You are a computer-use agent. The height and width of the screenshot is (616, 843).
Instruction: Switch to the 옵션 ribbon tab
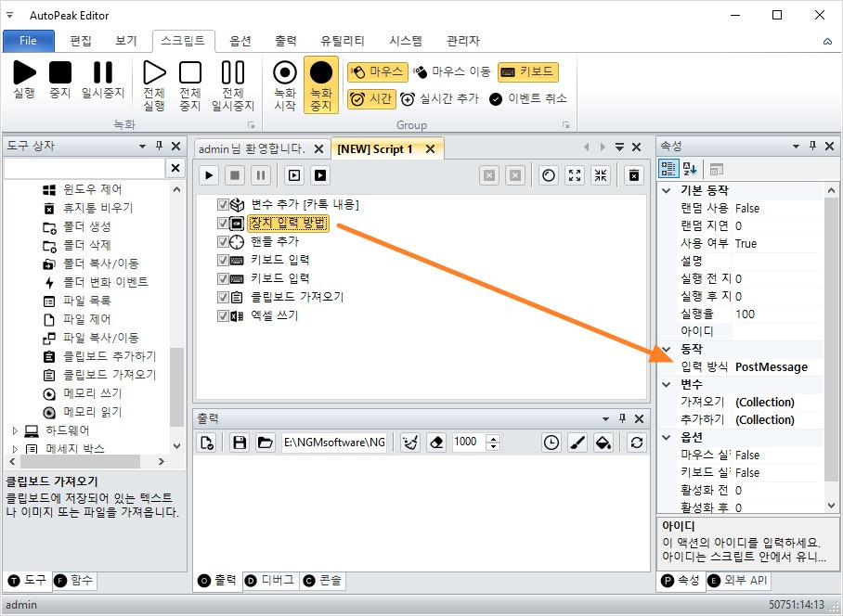click(240, 41)
